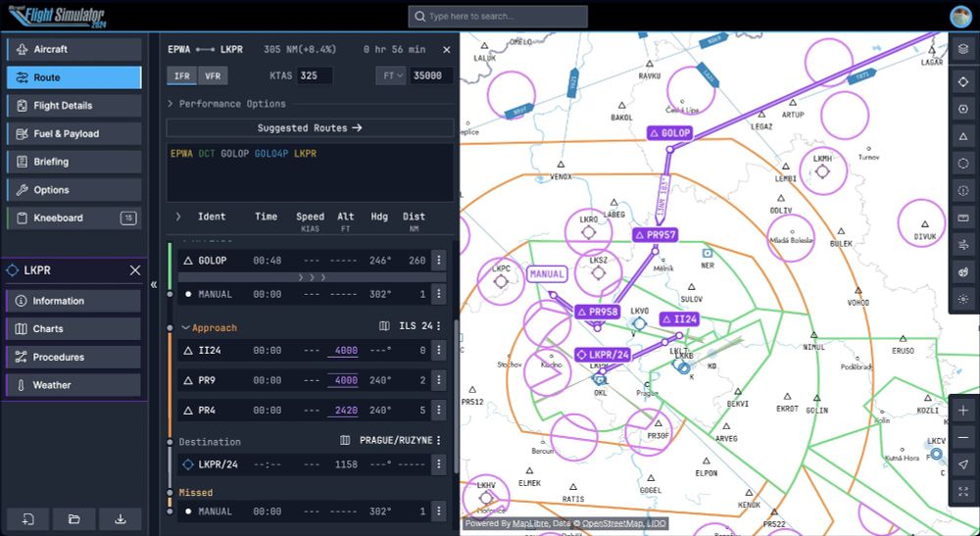Viewport: 980px width, 536px height.
Task: Select LKPR/24 label on map
Action: [603, 355]
